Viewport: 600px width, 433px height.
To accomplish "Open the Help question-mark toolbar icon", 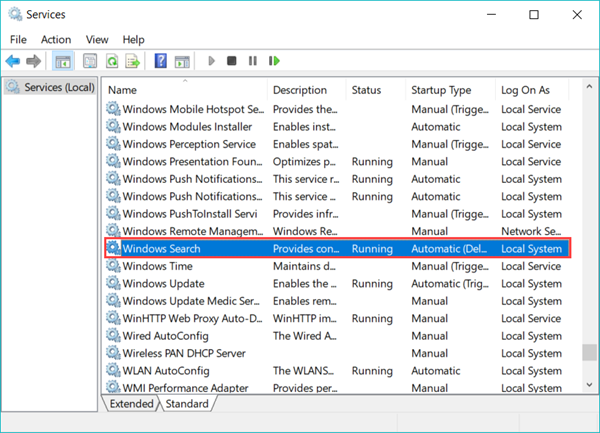I will [x=161, y=61].
